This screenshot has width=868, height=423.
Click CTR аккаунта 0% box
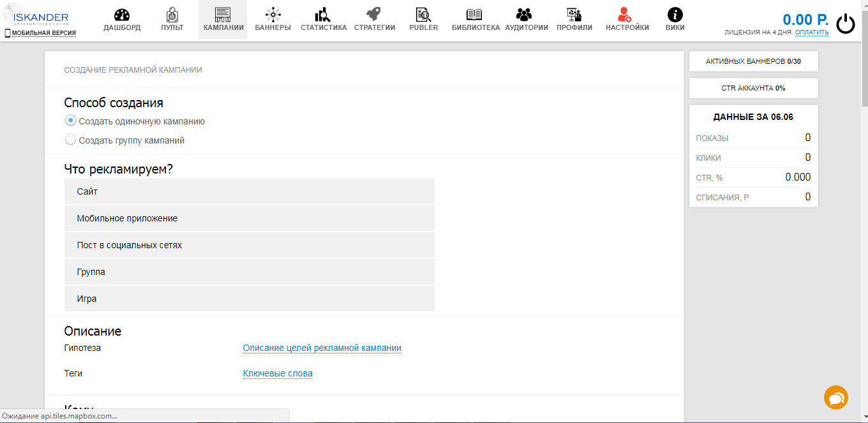point(753,88)
